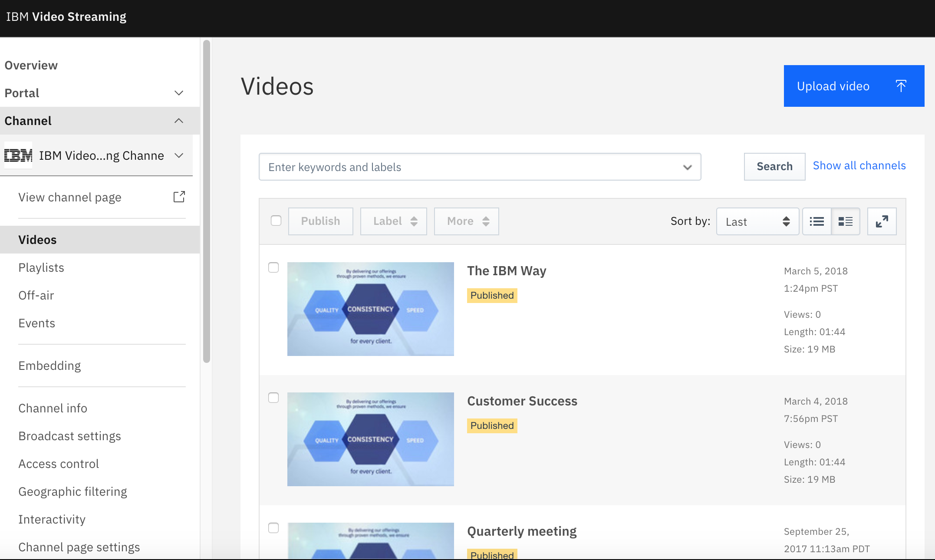Open Embedding settings

click(49, 366)
